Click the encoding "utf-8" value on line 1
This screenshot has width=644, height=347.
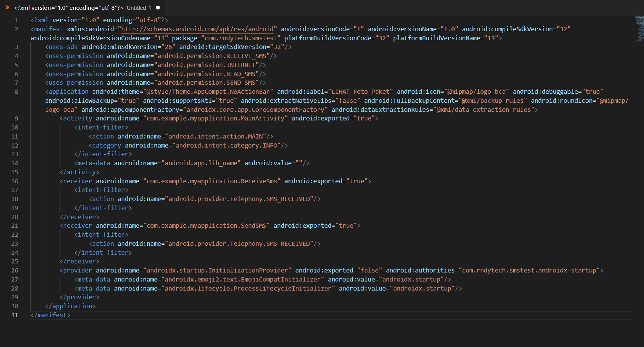click(148, 20)
